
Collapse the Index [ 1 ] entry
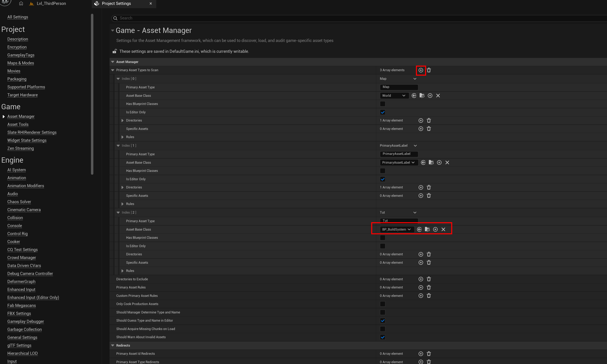tap(118, 146)
